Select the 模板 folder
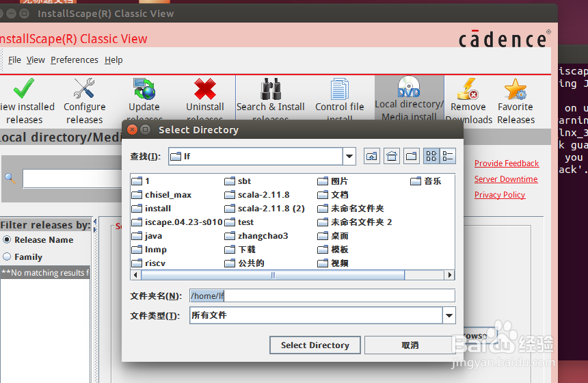The image size is (588, 383). pyautogui.click(x=332, y=250)
